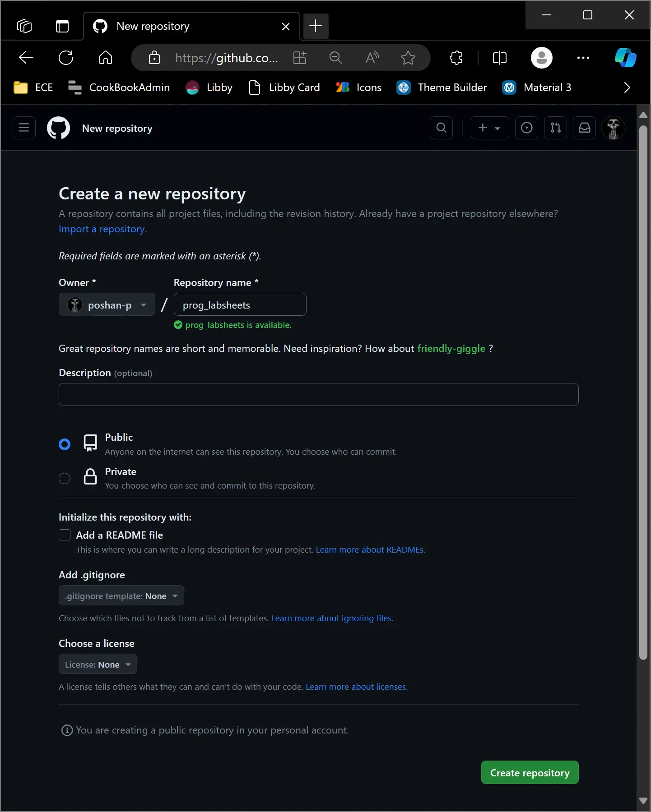View your pull requests via header icon
Viewport: 651px width, 812px height.
coord(555,128)
